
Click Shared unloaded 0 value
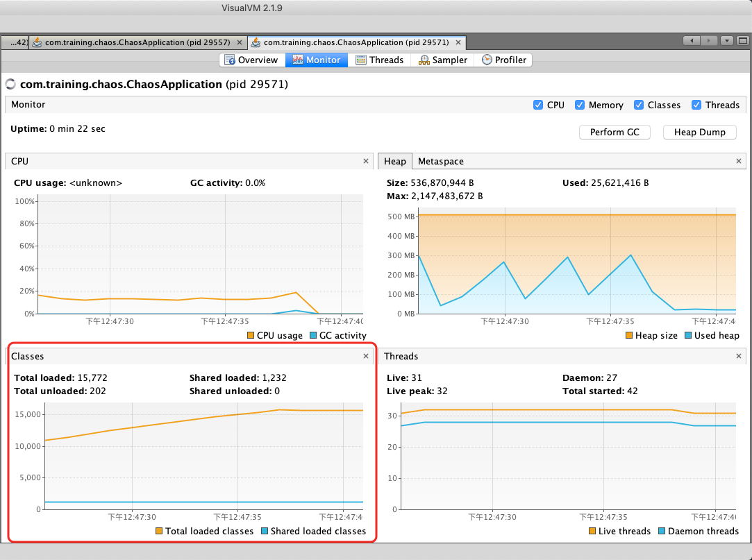click(277, 391)
